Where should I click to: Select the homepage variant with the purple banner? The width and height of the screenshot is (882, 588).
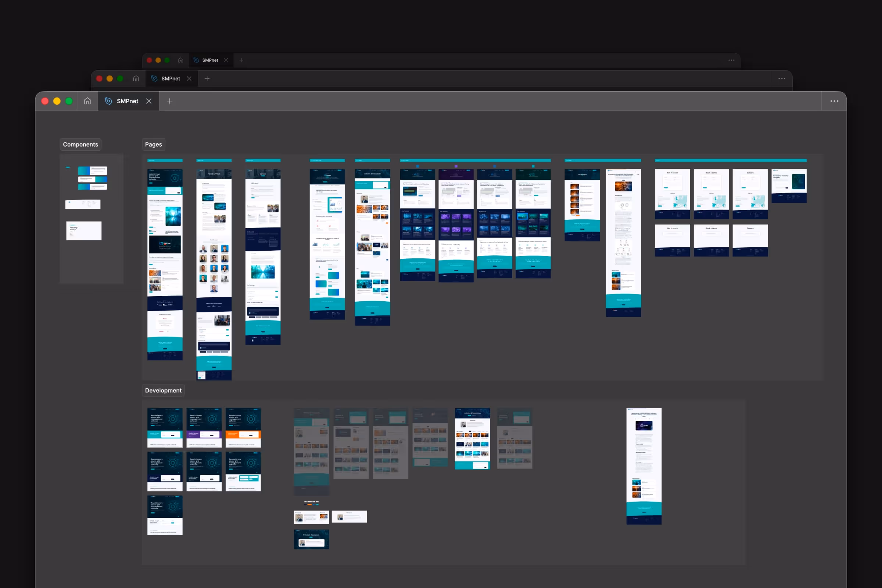(204, 427)
